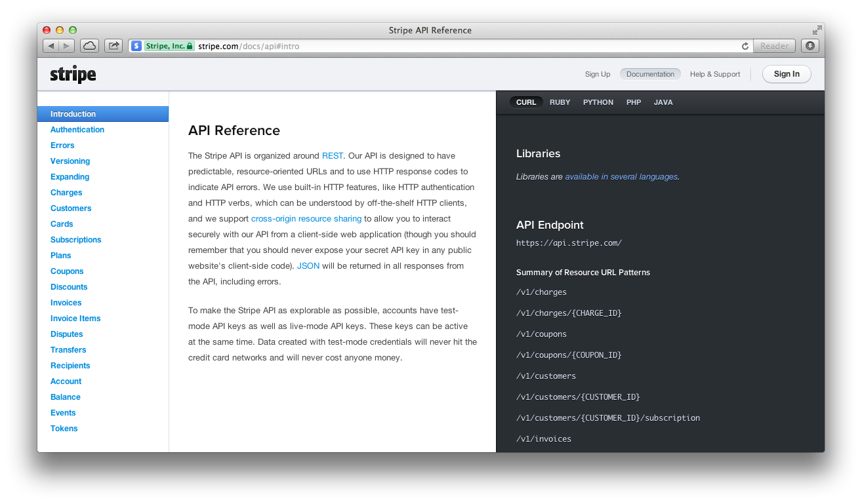Select Introduction in the sidebar
Image resolution: width=862 pixels, height=504 pixels.
click(x=103, y=114)
